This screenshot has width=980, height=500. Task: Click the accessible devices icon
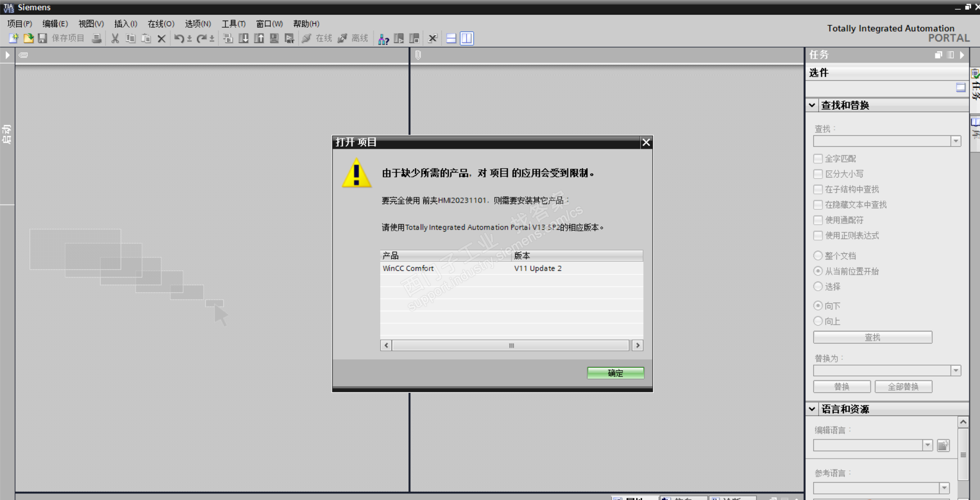click(383, 38)
